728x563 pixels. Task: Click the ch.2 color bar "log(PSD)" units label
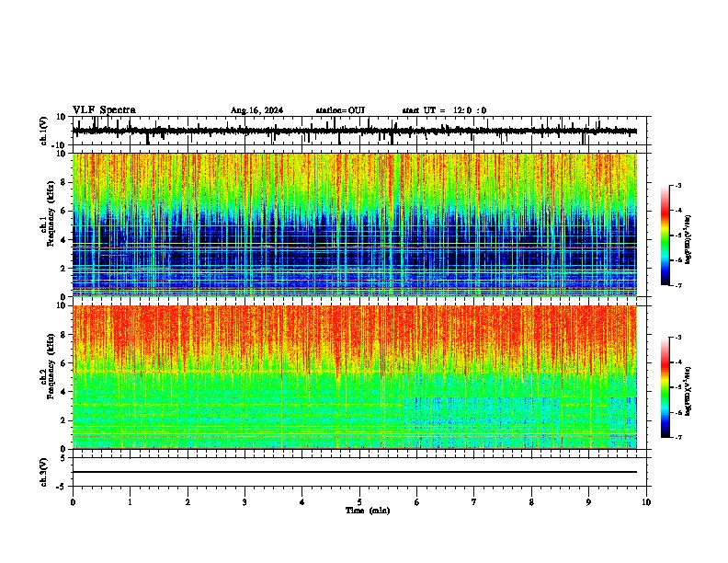688,392
